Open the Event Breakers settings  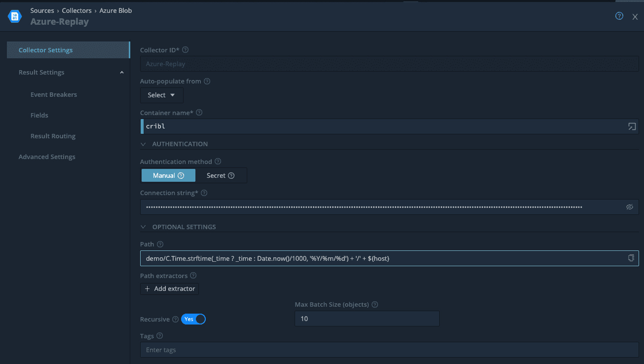click(53, 94)
